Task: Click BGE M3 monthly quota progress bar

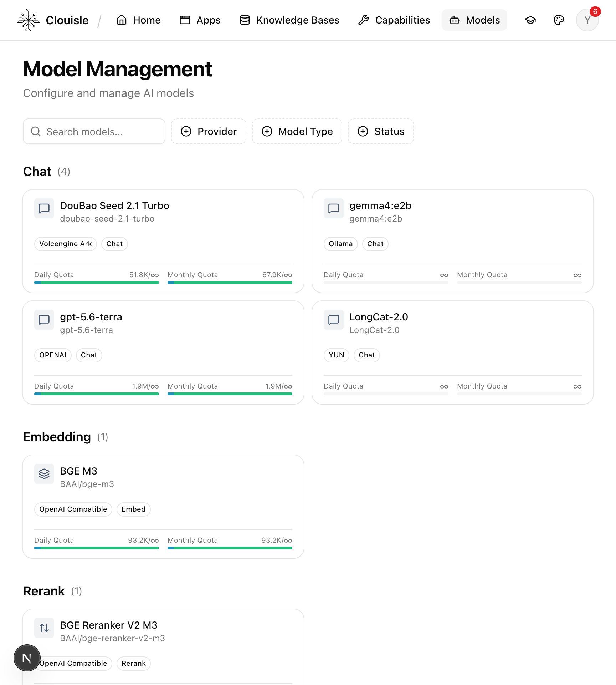Action: (230, 548)
